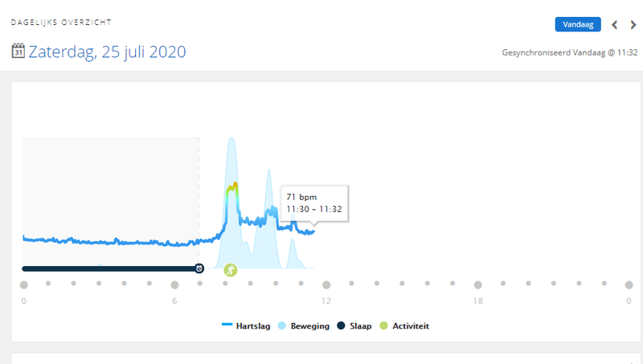This screenshot has width=643, height=364.
Task: Toggle the Hartslag legend series
Action: [x=248, y=325]
